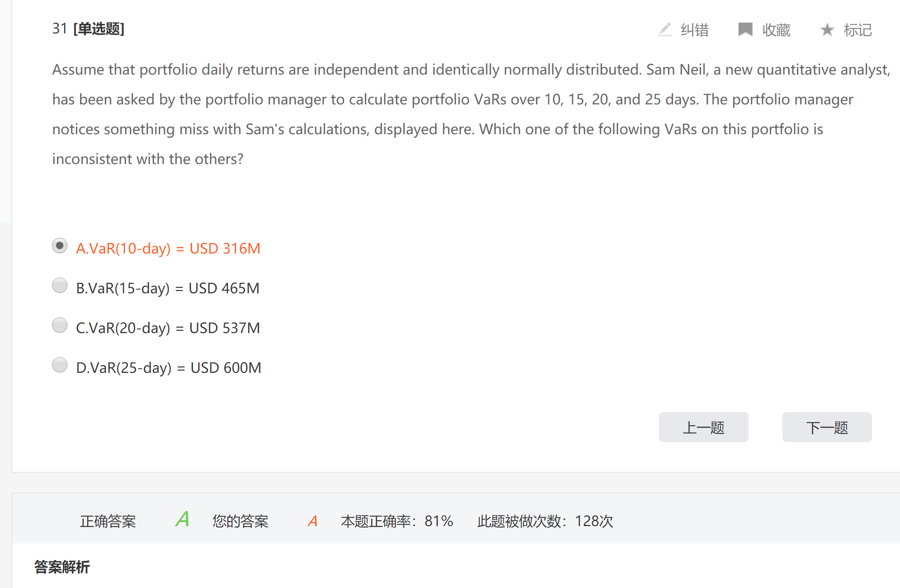This screenshot has width=900, height=588.
Task: Select radio button for option A
Action: pyautogui.click(x=60, y=246)
